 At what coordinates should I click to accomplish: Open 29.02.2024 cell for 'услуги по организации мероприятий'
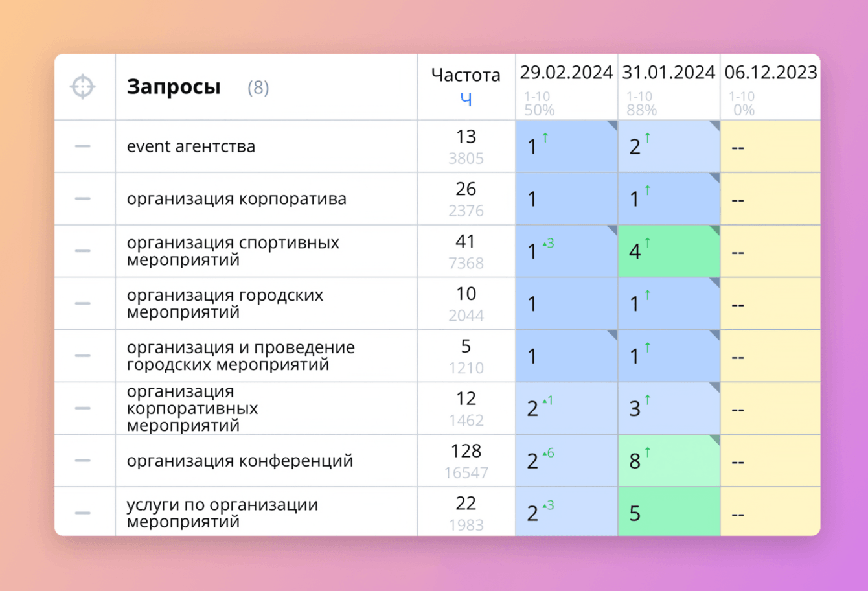(x=567, y=511)
